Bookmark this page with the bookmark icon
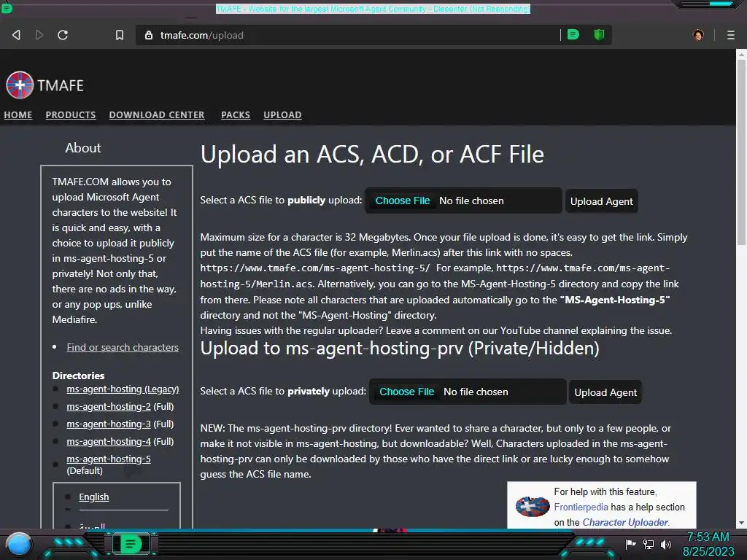 pyautogui.click(x=120, y=35)
